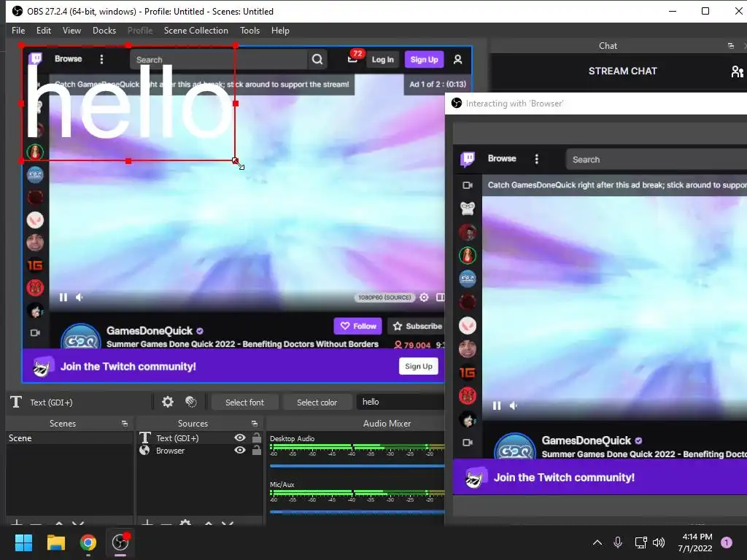Open the Tools menu
747x560 pixels.
click(250, 31)
